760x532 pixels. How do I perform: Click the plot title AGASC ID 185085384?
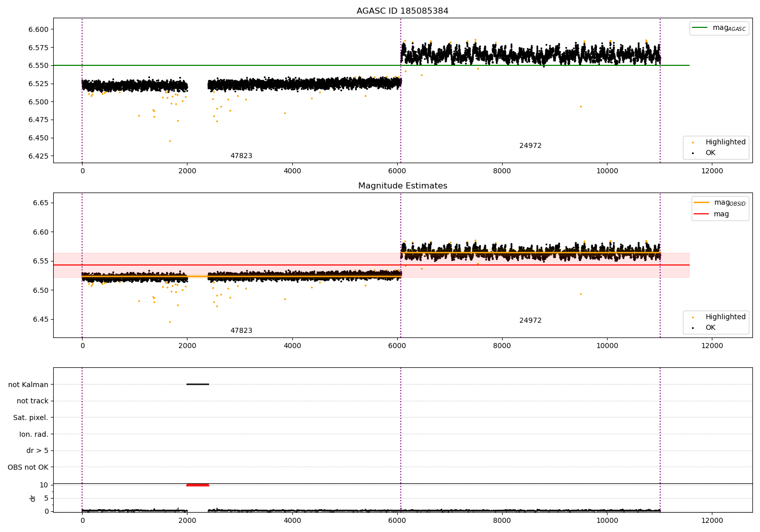pyautogui.click(x=402, y=11)
